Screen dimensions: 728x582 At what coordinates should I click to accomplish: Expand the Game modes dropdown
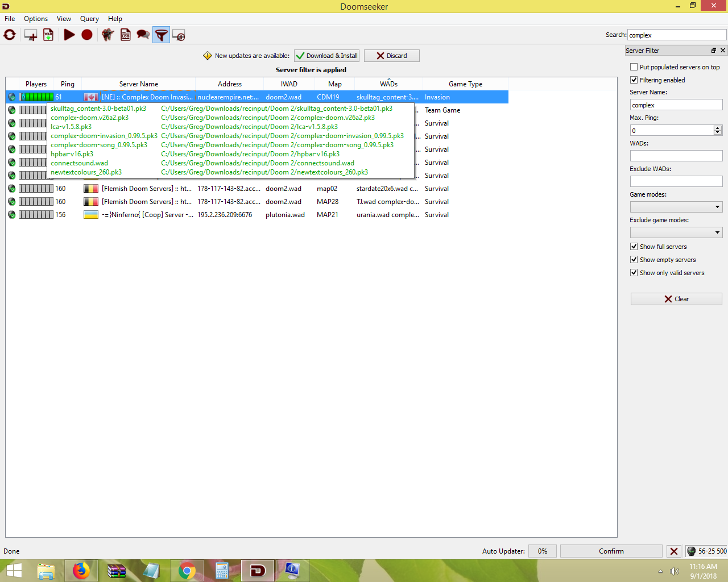point(676,207)
